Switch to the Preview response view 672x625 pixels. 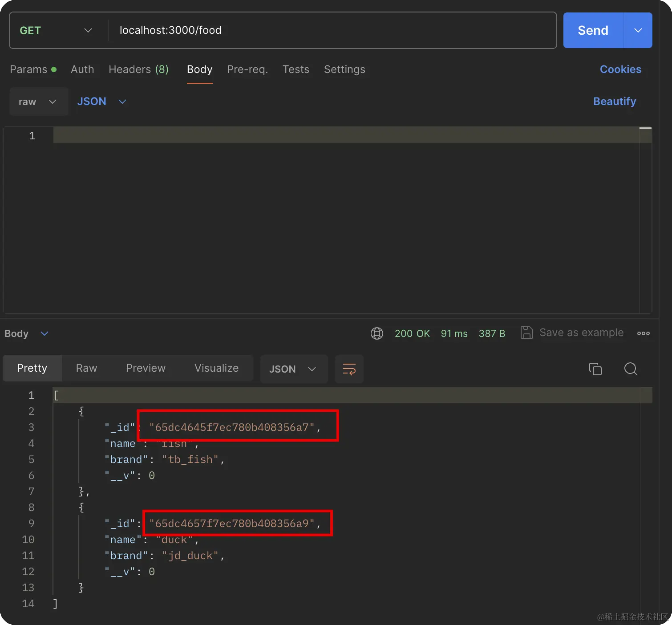[x=146, y=368]
